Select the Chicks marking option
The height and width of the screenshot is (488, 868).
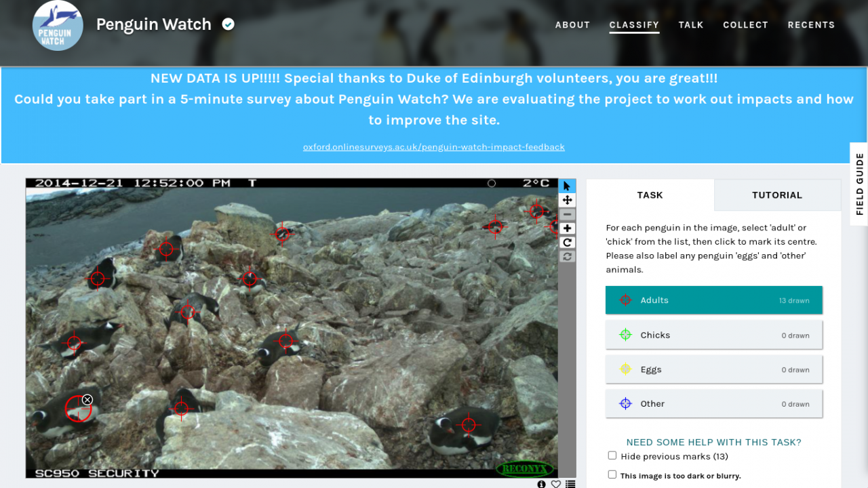point(714,335)
